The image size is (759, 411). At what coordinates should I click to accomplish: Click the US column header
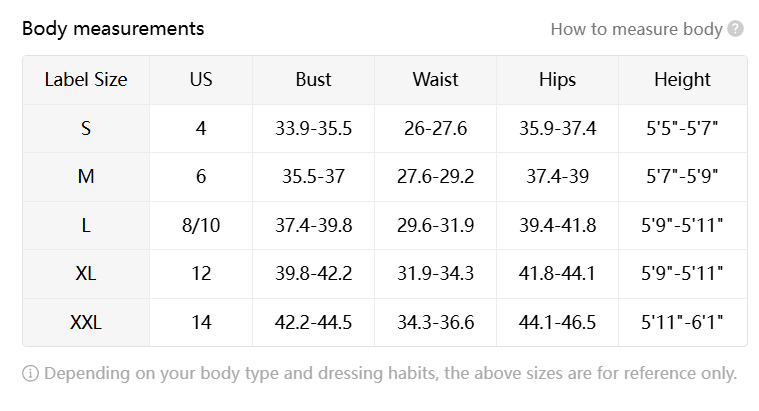click(201, 80)
